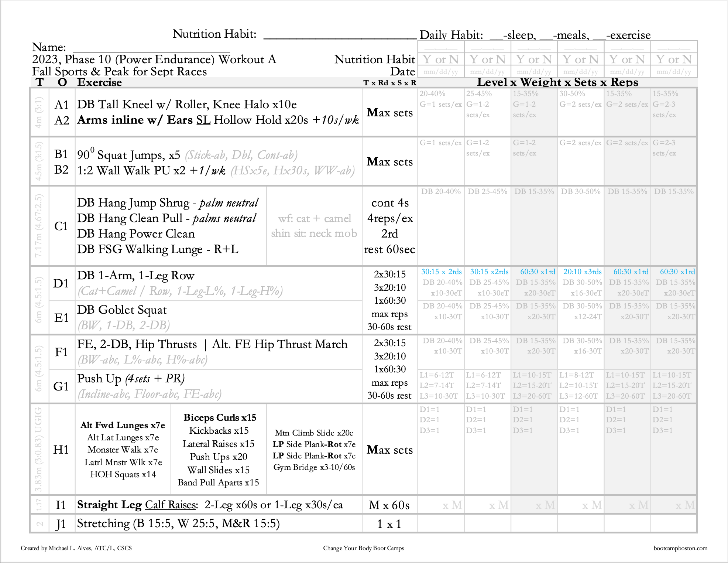Click 'DB Hang Power Clean' text
The height and width of the screenshot is (563, 728).
(x=136, y=234)
